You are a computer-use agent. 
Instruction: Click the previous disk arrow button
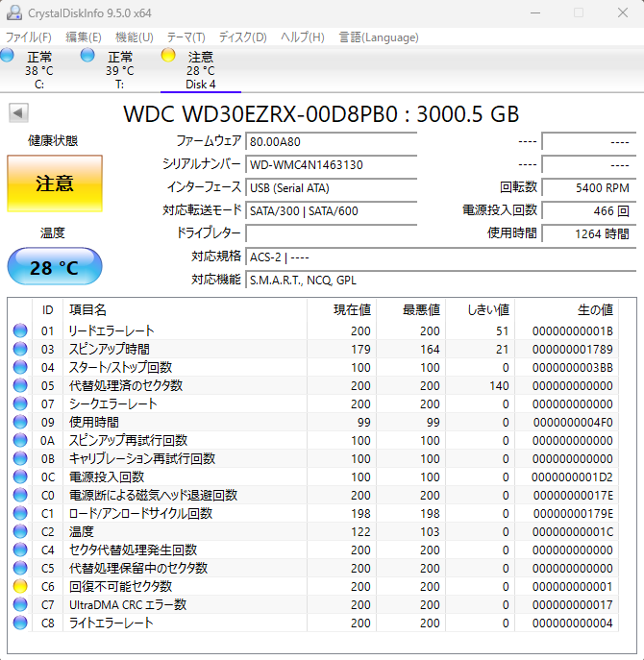click(17, 113)
